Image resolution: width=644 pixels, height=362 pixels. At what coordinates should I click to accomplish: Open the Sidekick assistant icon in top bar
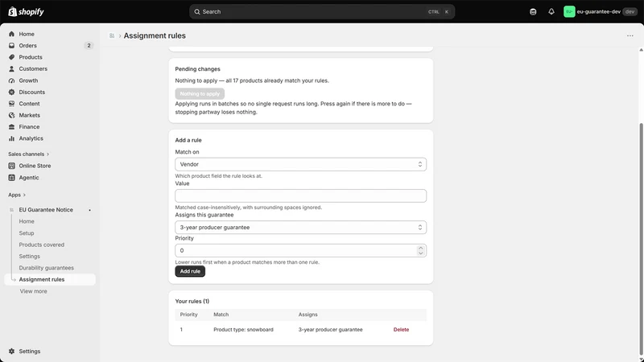[x=533, y=11]
